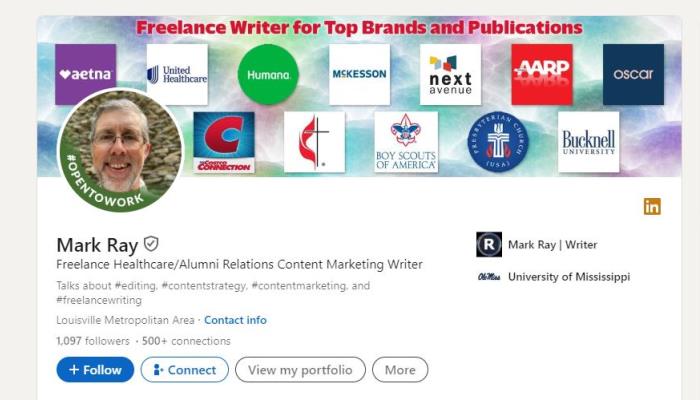Click the Next Avenue logo
Screen dimensions: 700x400
click(x=450, y=74)
